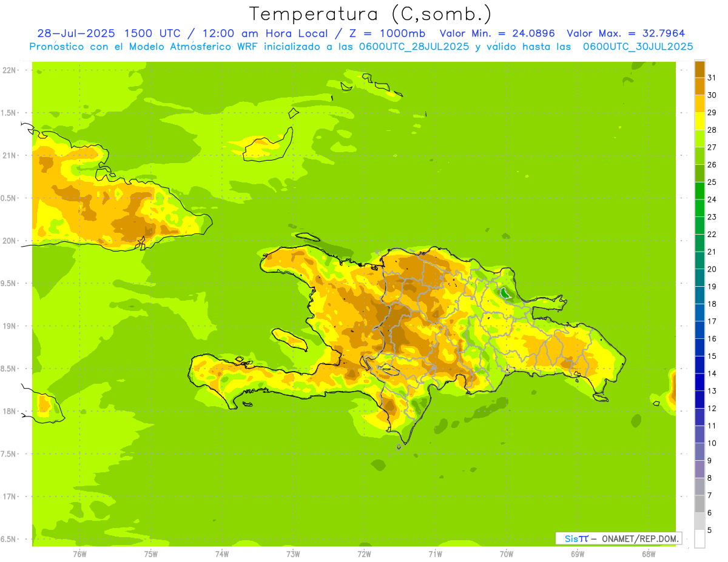728x562 pixels.
Task: Click the latitude axis label "22N"
Action: click(9, 70)
